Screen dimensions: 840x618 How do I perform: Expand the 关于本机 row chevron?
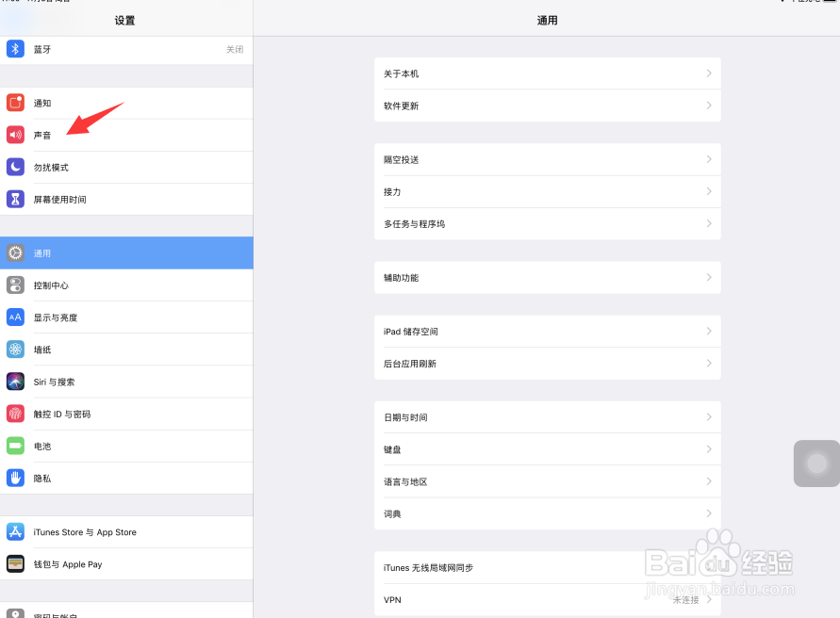710,73
